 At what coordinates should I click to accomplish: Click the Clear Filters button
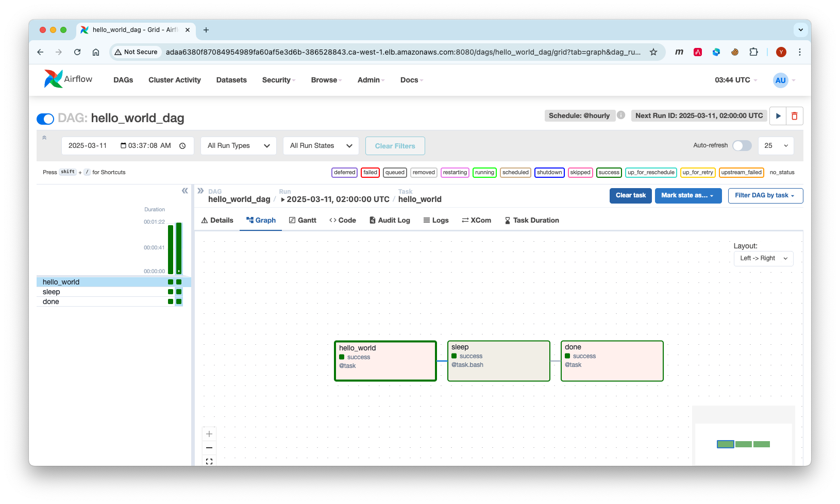[x=395, y=146]
